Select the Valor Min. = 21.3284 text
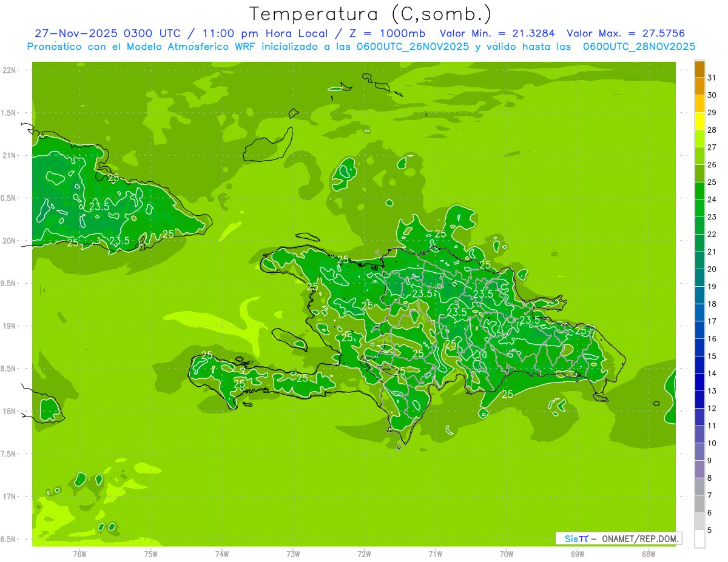The image size is (728, 562). pos(497,33)
